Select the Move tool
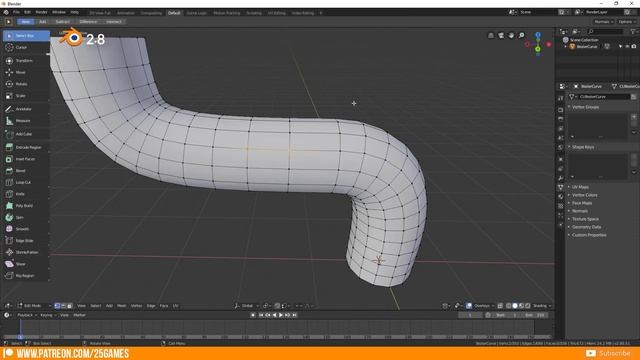Viewport: 640px width, 360px height. (x=26, y=72)
